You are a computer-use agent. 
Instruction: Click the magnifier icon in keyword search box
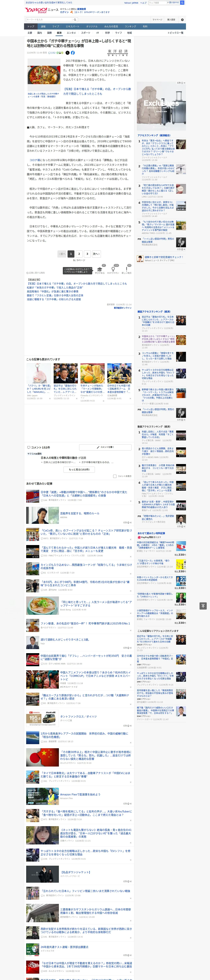point(75,20)
